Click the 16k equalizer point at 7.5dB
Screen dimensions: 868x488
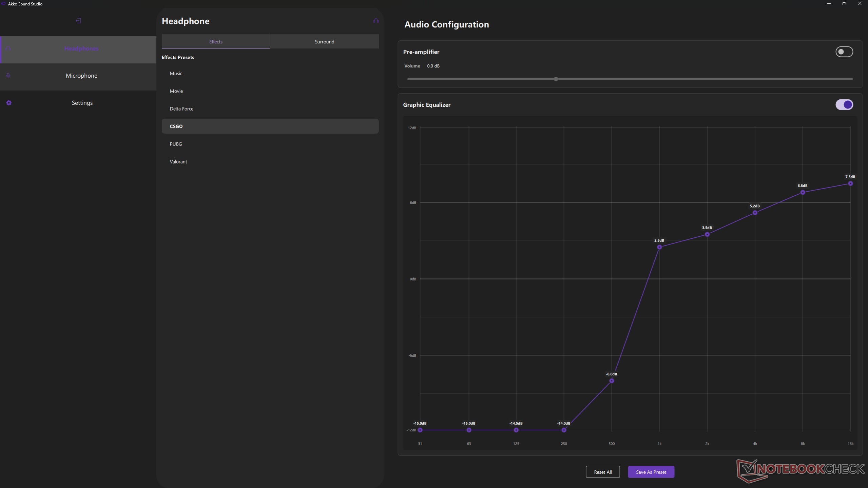pos(850,183)
